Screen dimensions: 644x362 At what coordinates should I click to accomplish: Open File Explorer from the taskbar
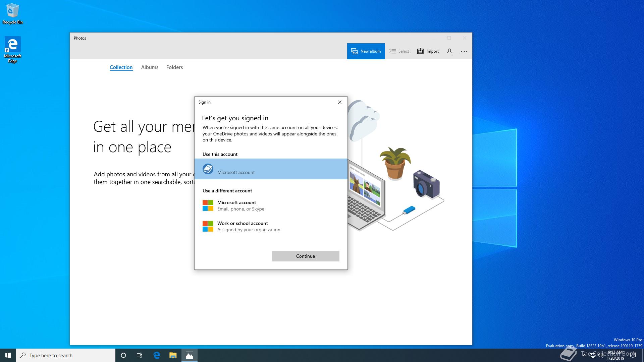tap(173, 355)
